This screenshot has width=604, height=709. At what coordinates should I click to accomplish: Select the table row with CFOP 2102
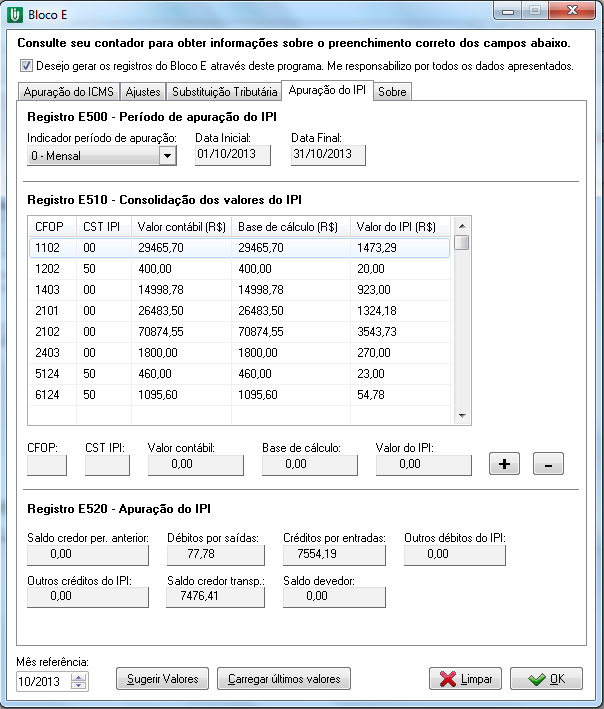pyautogui.click(x=240, y=331)
